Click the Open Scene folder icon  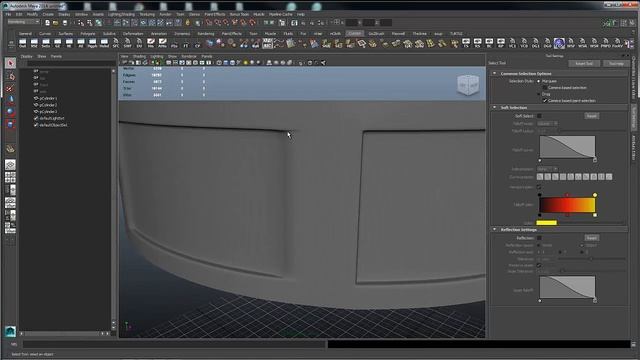coord(56,23)
